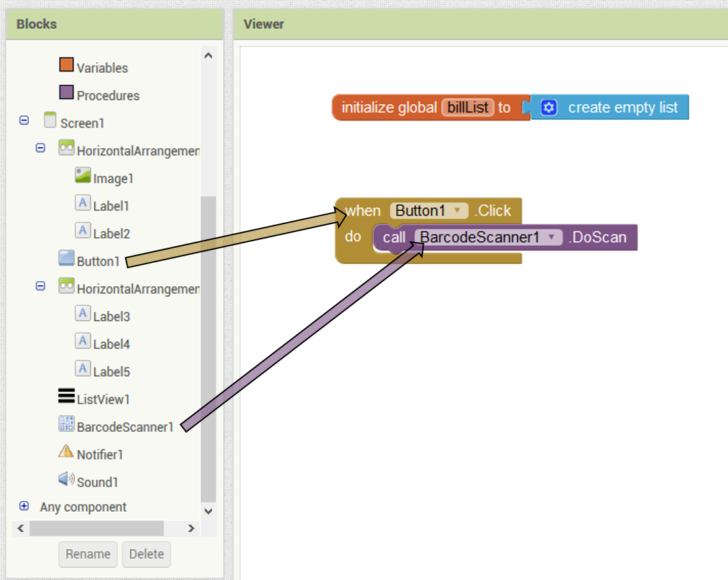
Task: Open BarcodeScanner1 dropdown in DoScan block
Action: [552, 237]
